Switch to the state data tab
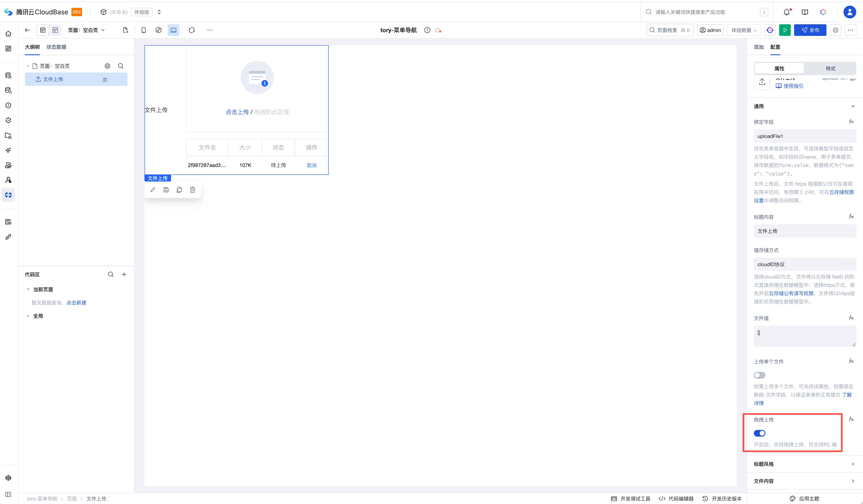The width and height of the screenshot is (863, 504). 56,47
